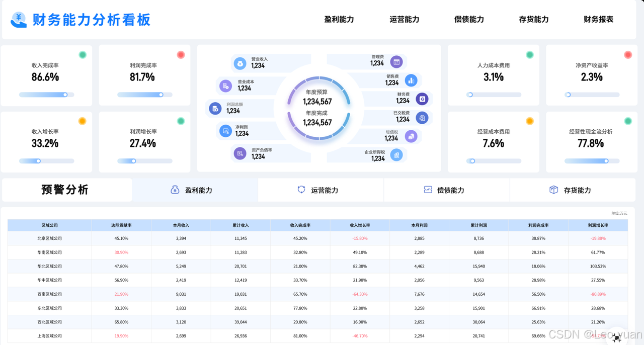Select the 西南区域公司 row name

click(49, 294)
